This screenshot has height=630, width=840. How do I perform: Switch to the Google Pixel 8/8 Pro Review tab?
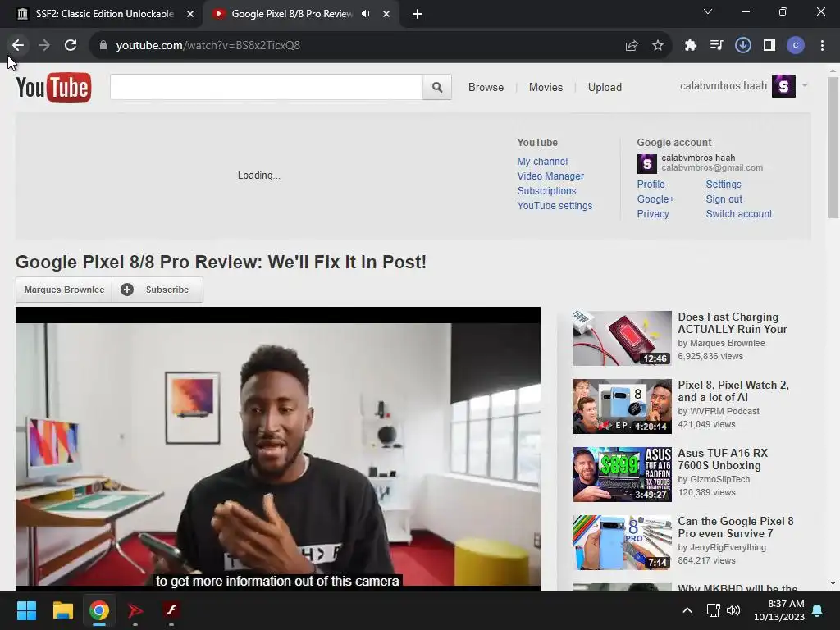302,14
